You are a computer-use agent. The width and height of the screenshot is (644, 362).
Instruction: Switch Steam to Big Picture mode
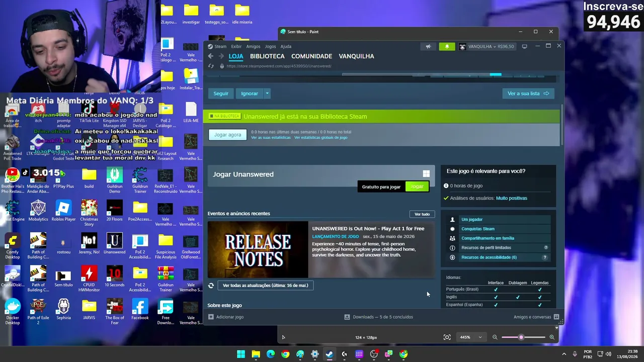524,47
